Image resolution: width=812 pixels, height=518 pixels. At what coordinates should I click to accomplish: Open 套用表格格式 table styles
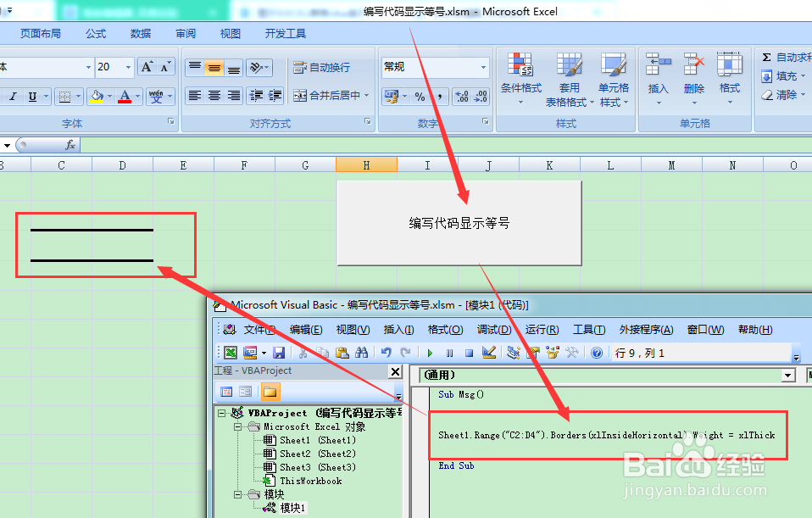pos(569,80)
